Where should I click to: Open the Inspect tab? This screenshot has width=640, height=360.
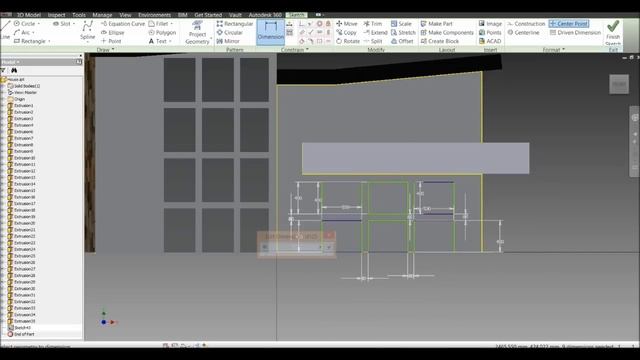(56, 15)
